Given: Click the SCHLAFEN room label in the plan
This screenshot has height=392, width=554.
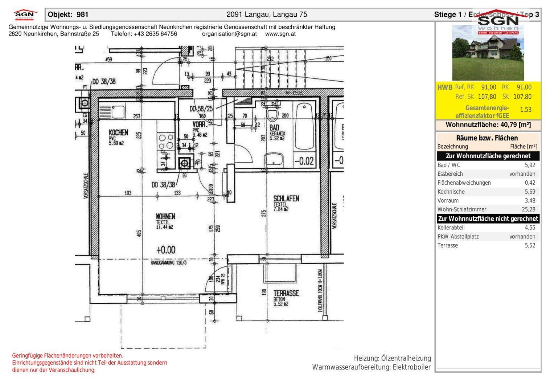Looking at the screenshot, I should pyautogui.click(x=286, y=199).
